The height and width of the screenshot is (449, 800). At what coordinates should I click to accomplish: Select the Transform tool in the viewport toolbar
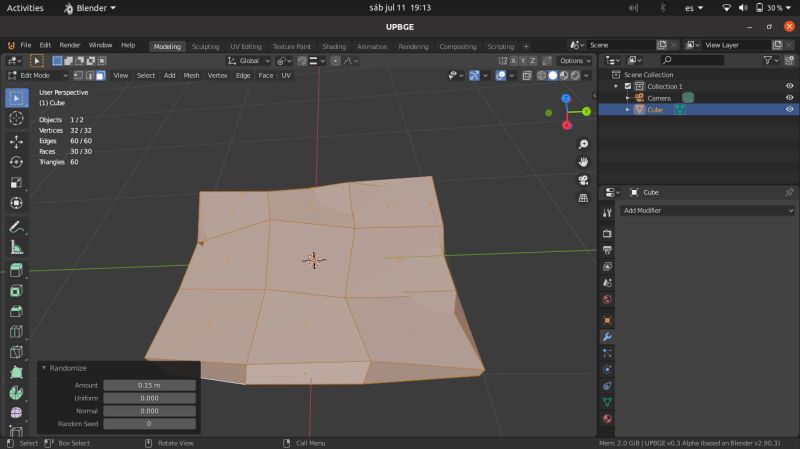[16, 203]
